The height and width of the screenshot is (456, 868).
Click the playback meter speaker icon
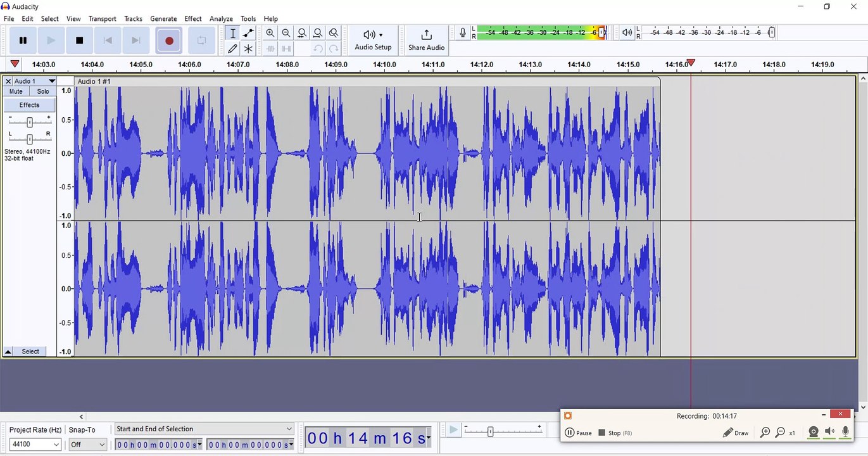627,32
